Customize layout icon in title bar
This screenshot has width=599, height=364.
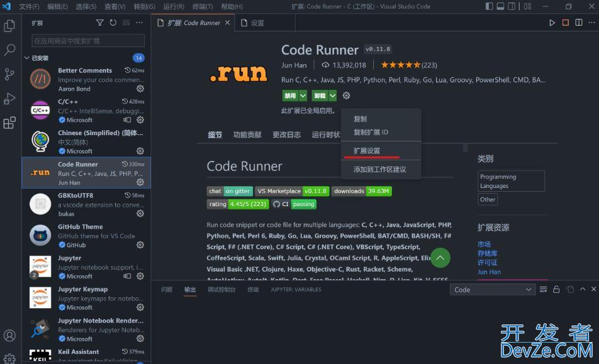coord(527,6)
